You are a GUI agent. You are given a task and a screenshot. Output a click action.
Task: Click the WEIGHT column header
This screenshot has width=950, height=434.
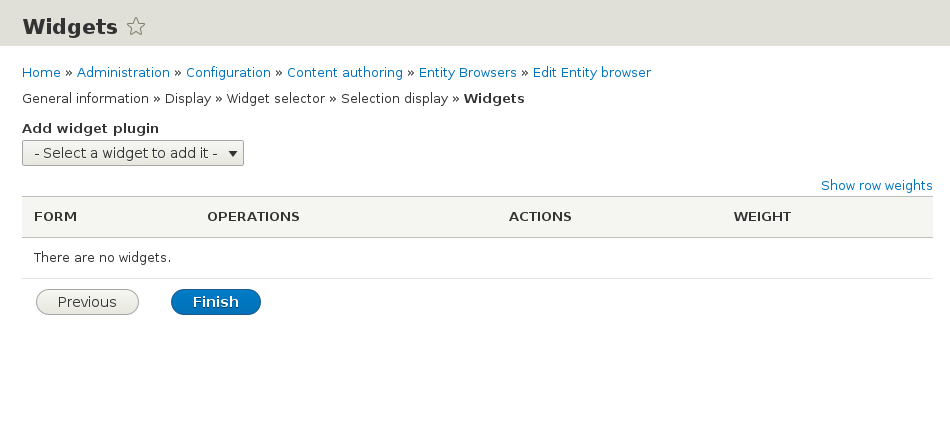[x=762, y=216]
